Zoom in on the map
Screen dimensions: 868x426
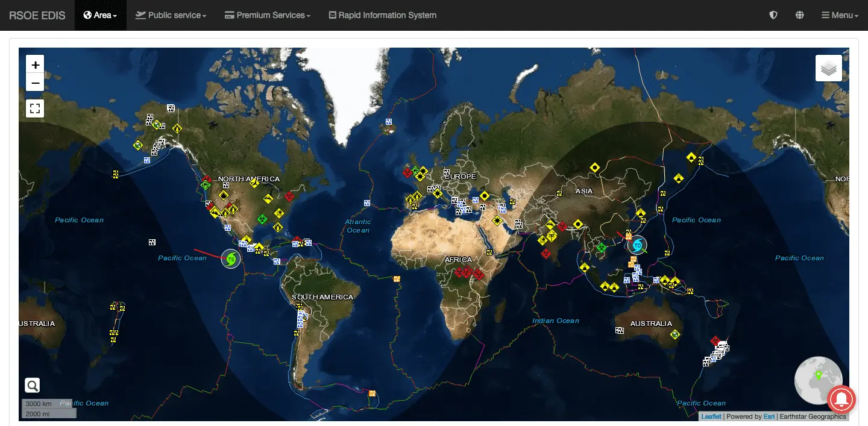coord(35,65)
